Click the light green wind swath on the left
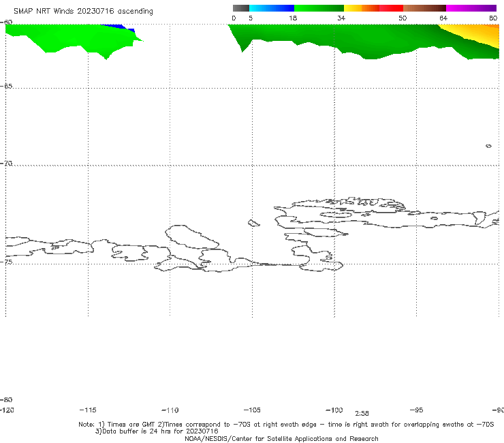The height and width of the screenshot is (443, 504). pyautogui.click(x=74, y=39)
